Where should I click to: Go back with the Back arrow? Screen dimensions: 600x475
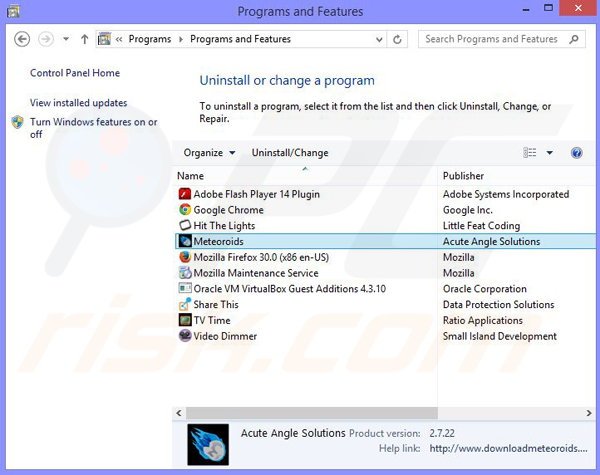click(22, 39)
